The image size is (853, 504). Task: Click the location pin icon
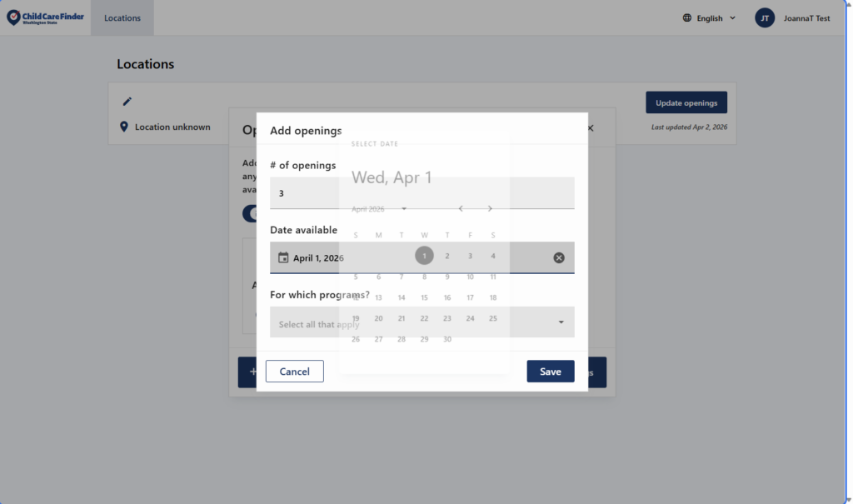click(124, 127)
